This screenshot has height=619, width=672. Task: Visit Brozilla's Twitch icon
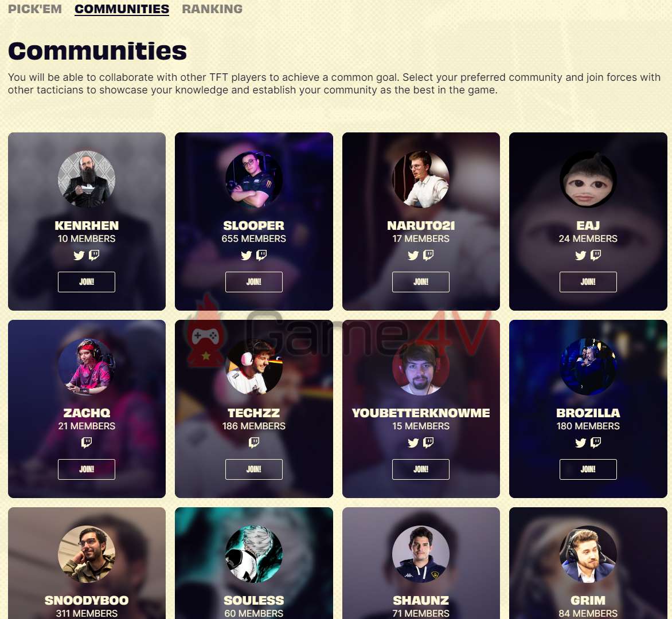[595, 442]
